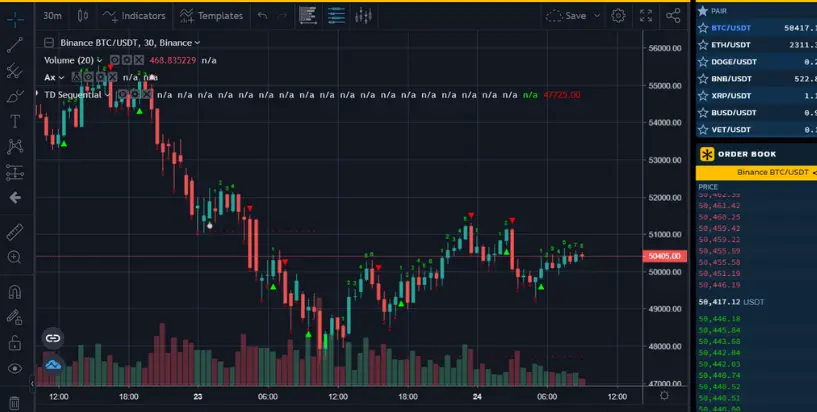Open the time axis settings gear
This screenshot has height=412, width=817.
pos(664,396)
